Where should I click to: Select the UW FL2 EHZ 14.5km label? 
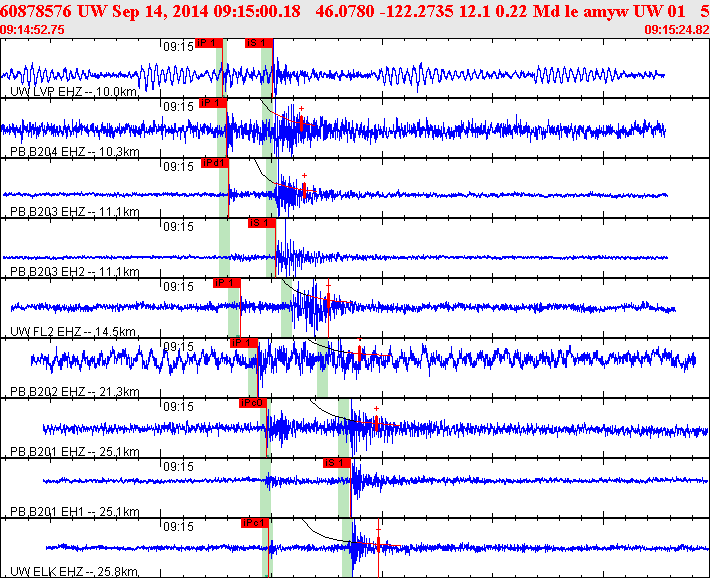72,331
